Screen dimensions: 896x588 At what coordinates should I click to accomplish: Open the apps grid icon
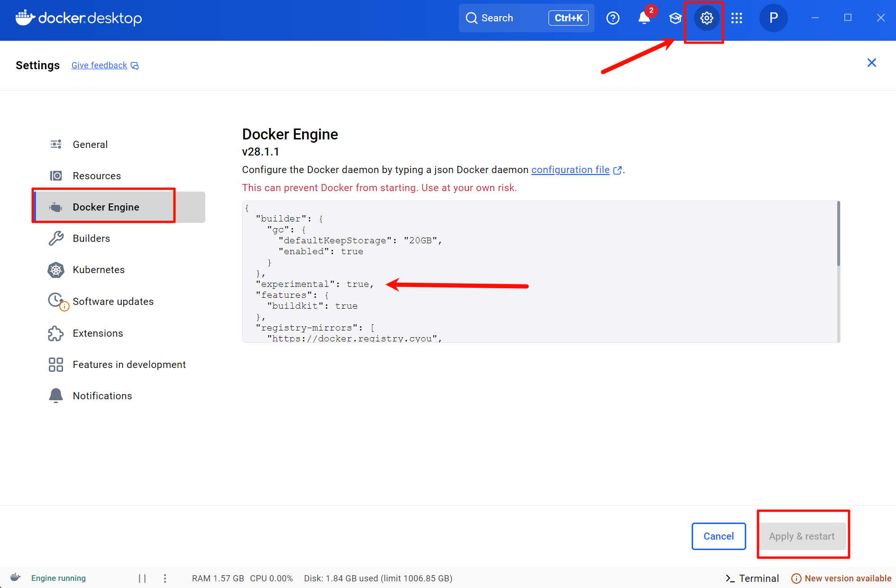click(737, 18)
